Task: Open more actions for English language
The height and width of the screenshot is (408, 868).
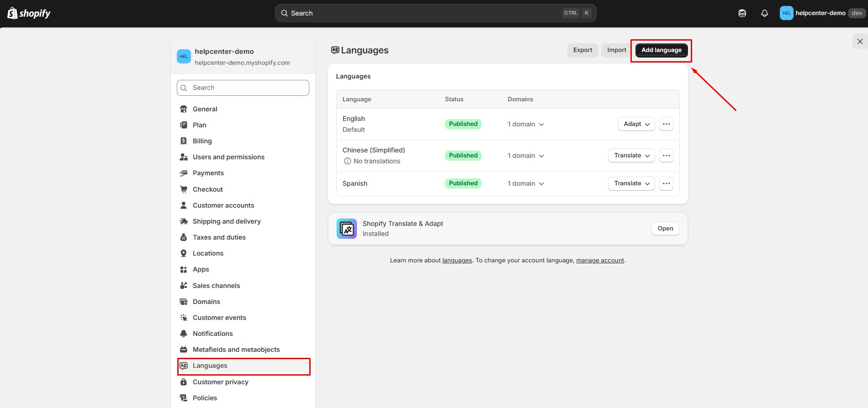Action: point(666,124)
